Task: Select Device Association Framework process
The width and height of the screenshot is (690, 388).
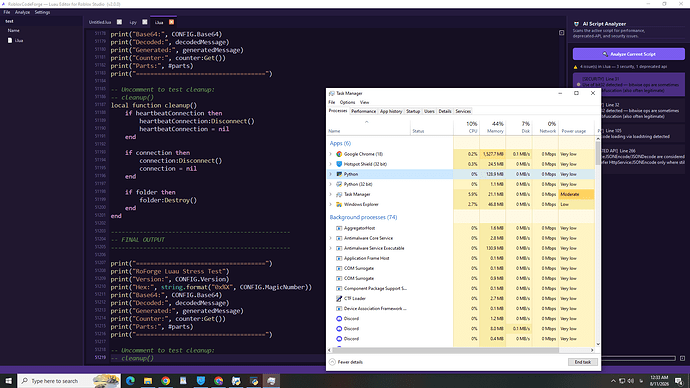Action: 461,308
